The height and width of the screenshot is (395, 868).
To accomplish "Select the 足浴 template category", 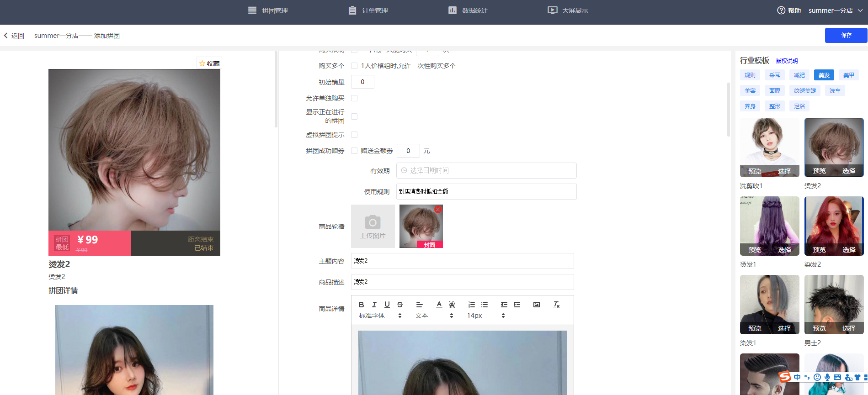I will pyautogui.click(x=799, y=106).
